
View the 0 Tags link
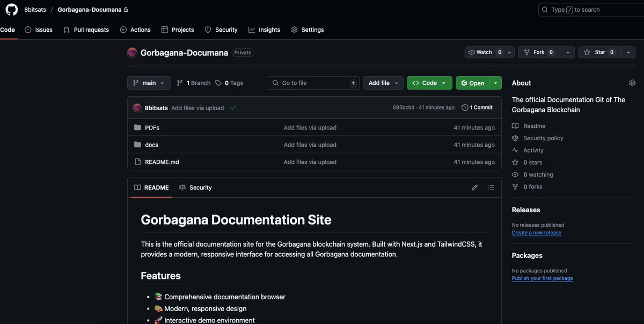click(x=229, y=83)
